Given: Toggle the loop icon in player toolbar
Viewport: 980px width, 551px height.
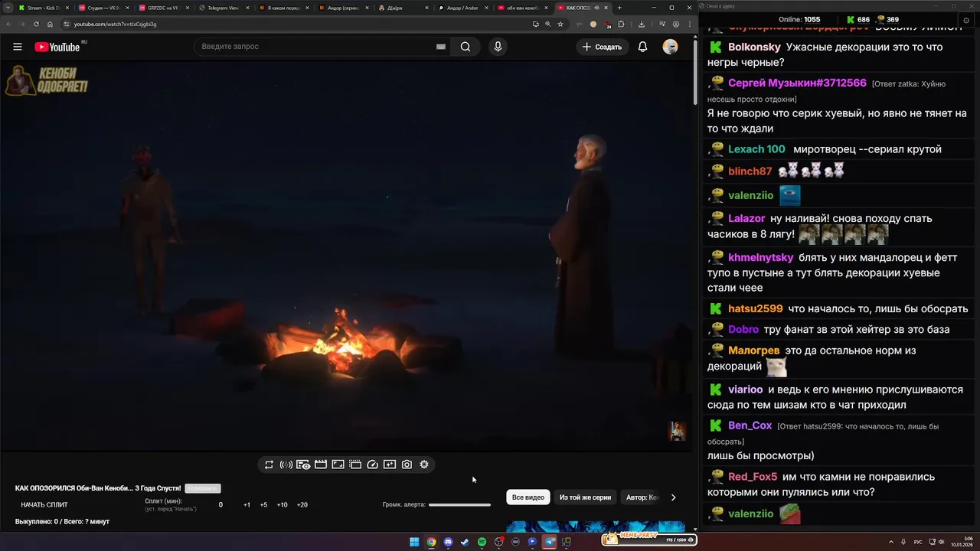Looking at the screenshot, I should click(269, 465).
